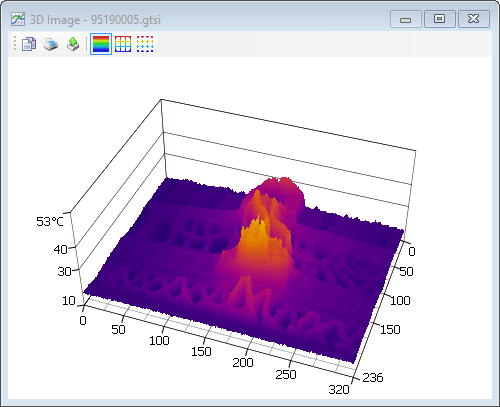
Task: Click the export with green arrow icon
Action: (73, 44)
